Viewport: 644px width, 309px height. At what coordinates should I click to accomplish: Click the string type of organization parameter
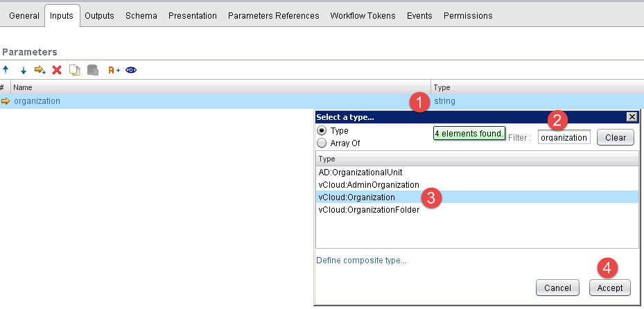pos(444,101)
